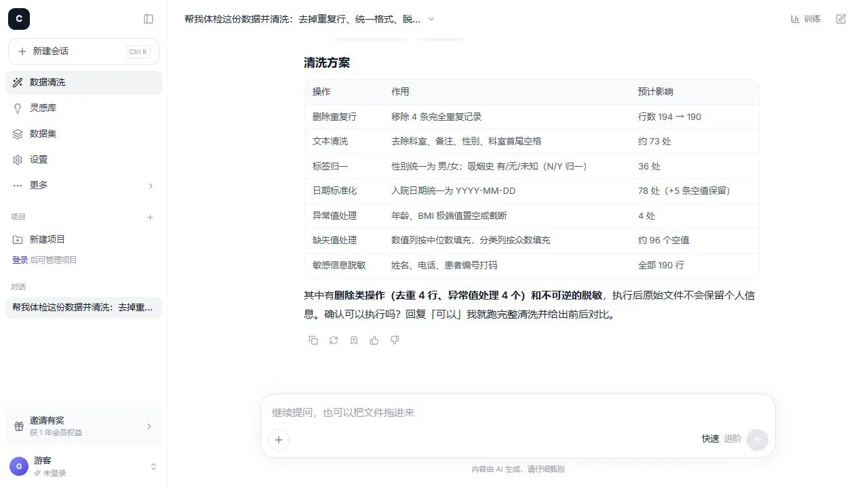Open the 游客 account switcher arrows

153,466
